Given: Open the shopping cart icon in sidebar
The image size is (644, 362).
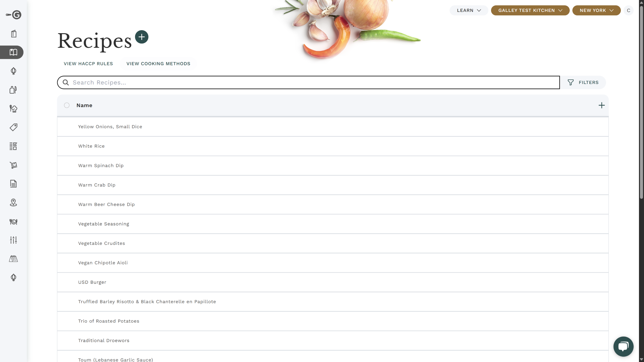Looking at the screenshot, I should tap(14, 165).
